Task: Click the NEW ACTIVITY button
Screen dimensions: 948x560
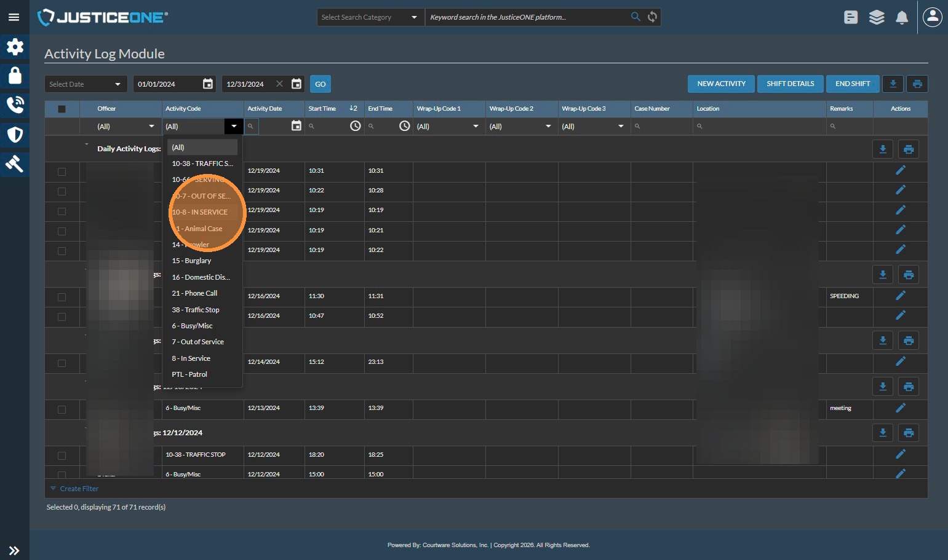Action: pos(721,84)
